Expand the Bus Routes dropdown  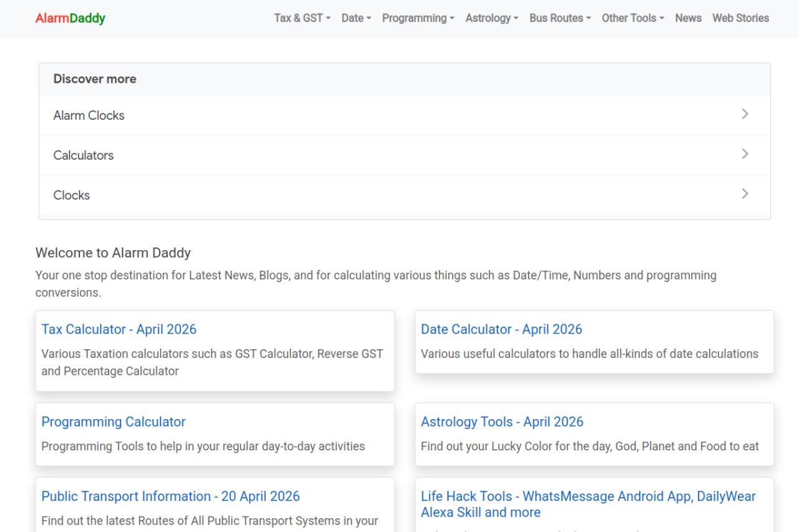(560, 18)
